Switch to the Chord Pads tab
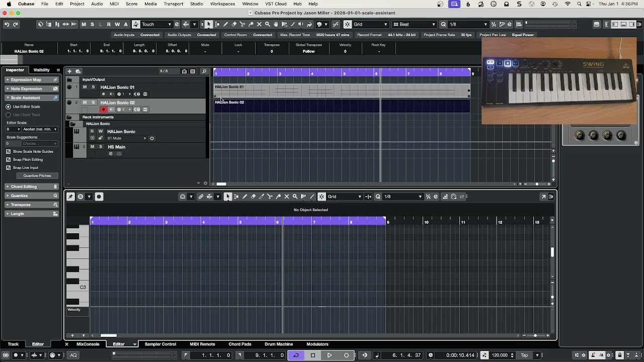 [x=240, y=344]
